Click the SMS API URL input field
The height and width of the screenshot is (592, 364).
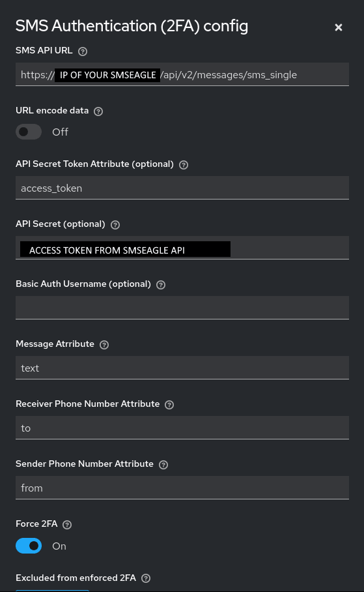tap(182, 74)
